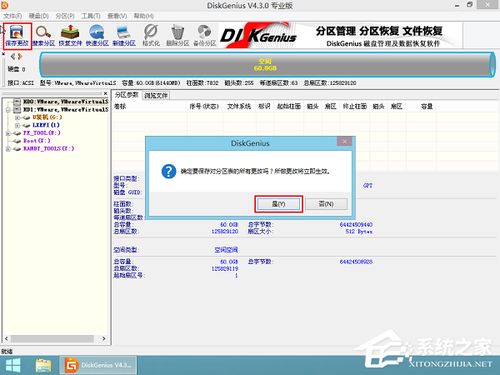Click the 搜索分区 magnifier icon
Viewport: 500px width, 375px height.
tap(43, 36)
